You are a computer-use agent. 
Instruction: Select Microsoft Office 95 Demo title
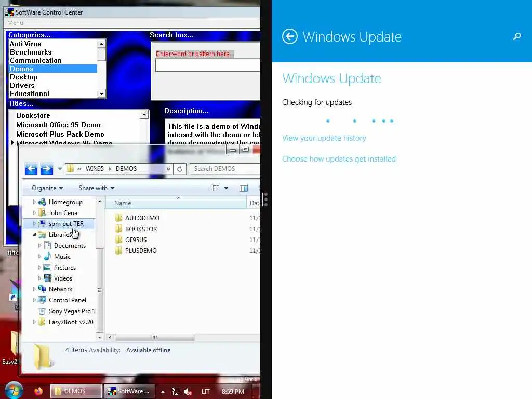(x=58, y=125)
